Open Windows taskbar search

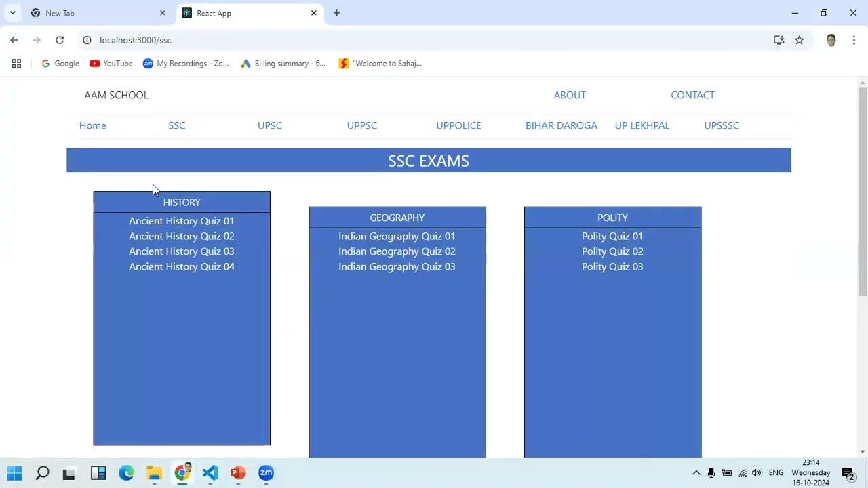point(42,473)
